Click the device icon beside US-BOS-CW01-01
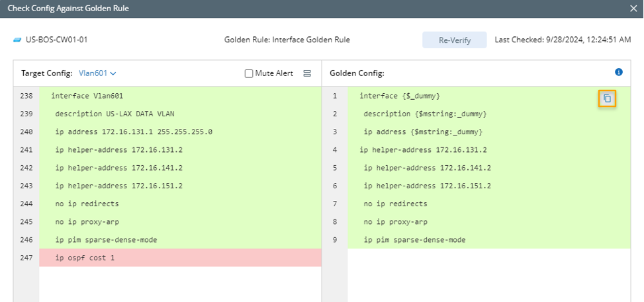The height and width of the screenshot is (302, 644). 17,40
